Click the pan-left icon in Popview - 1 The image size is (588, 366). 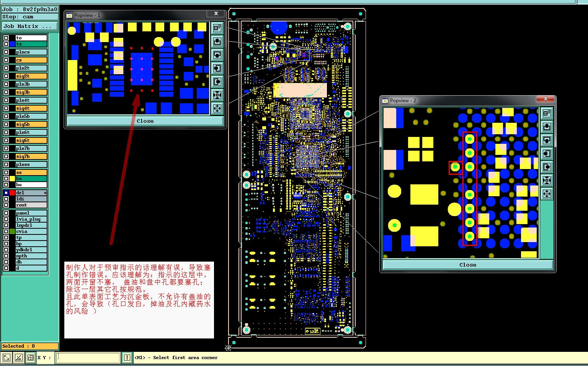[x=217, y=68]
